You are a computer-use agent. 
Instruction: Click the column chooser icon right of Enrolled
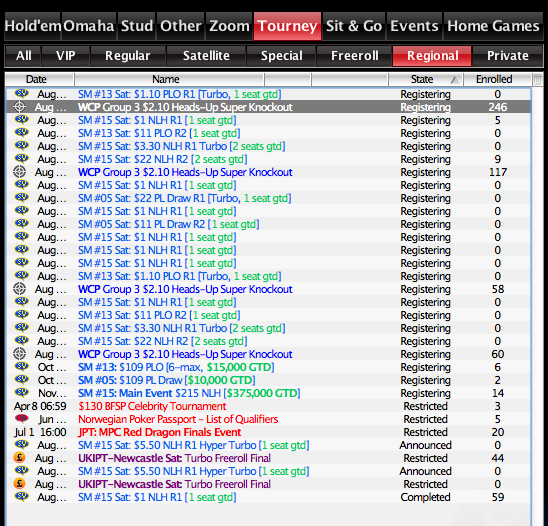point(538,79)
